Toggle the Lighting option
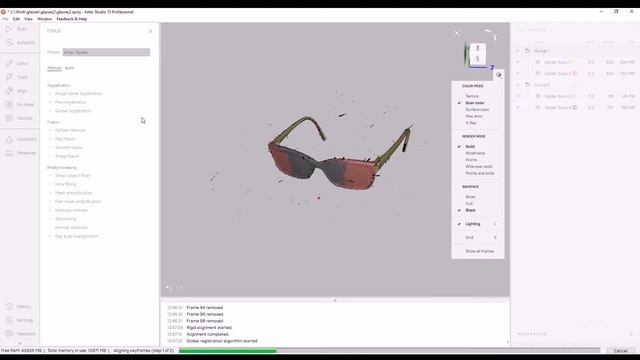Image resolution: width=640 pixels, height=360 pixels. pyautogui.click(x=473, y=224)
